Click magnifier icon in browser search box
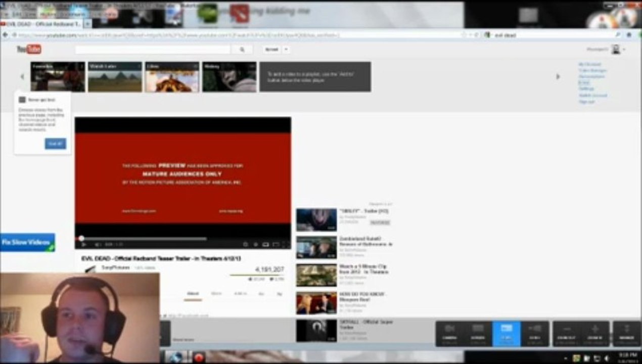642x364 pixels. (x=618, y=35)
